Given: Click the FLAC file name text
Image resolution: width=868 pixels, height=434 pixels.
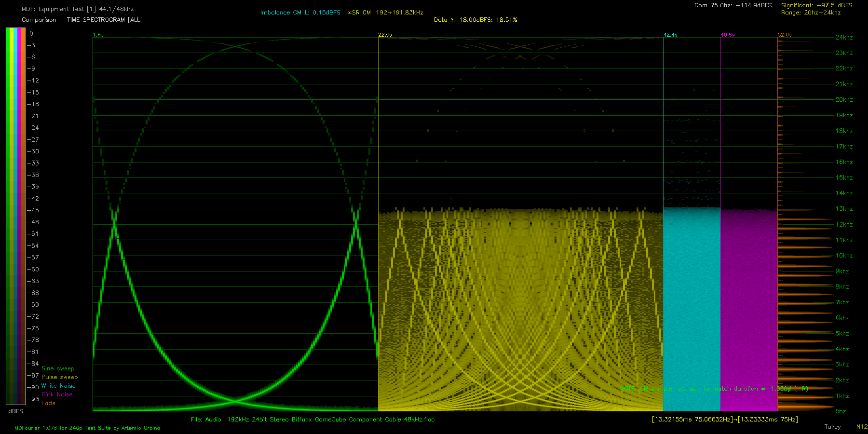Looking at the screenshot, I should (x=312, y=420).
